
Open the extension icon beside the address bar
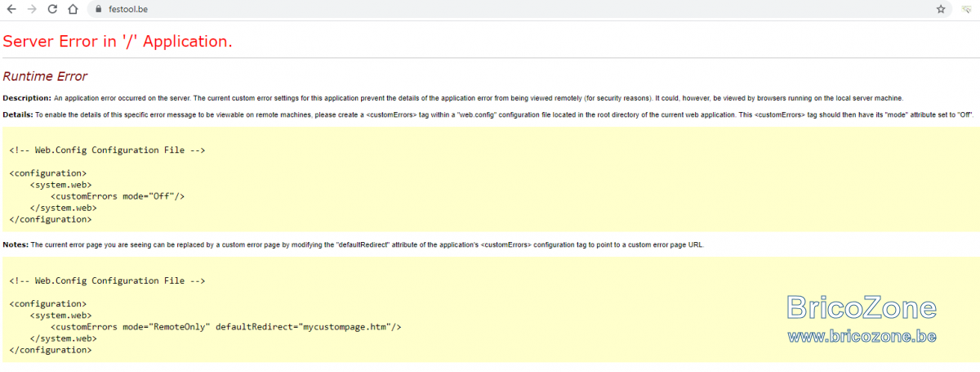point(967,9)
